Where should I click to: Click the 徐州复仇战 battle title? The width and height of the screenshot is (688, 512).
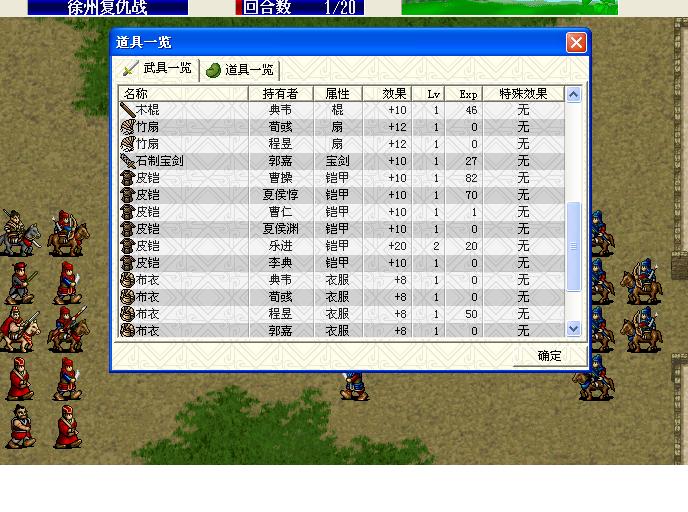(x=108, y=7)
